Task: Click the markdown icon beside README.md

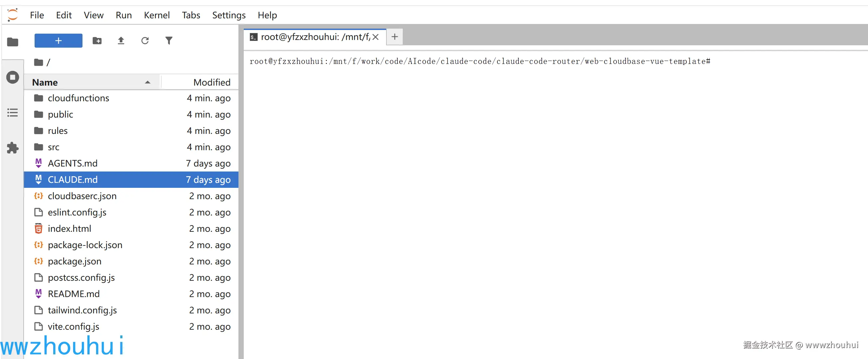Action: point(39,293)
